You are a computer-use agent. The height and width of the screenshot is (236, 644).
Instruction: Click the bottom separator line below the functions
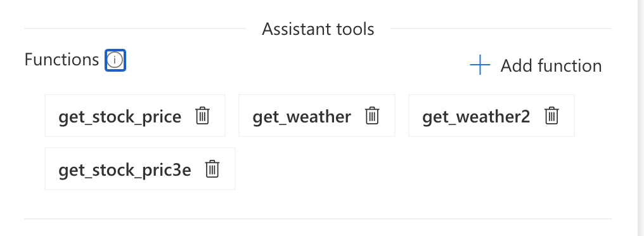(x=318, y=219)
